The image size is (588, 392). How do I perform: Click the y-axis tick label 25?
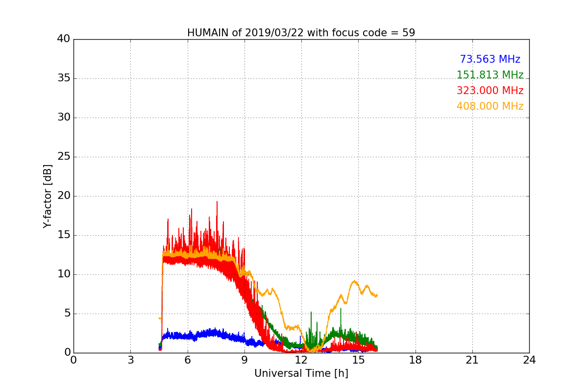tap(64, 157)
